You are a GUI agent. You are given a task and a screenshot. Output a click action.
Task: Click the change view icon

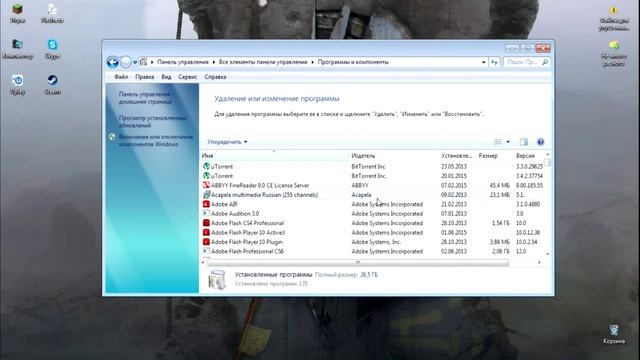[498, 142]
